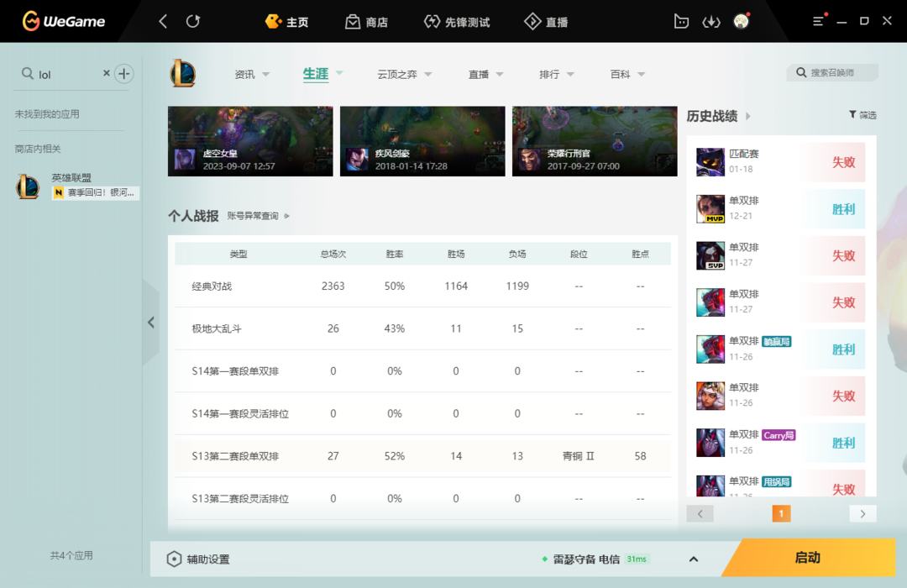Click the WeGame logo
This screenshot has height=588, width=907.
coord(64,21)
